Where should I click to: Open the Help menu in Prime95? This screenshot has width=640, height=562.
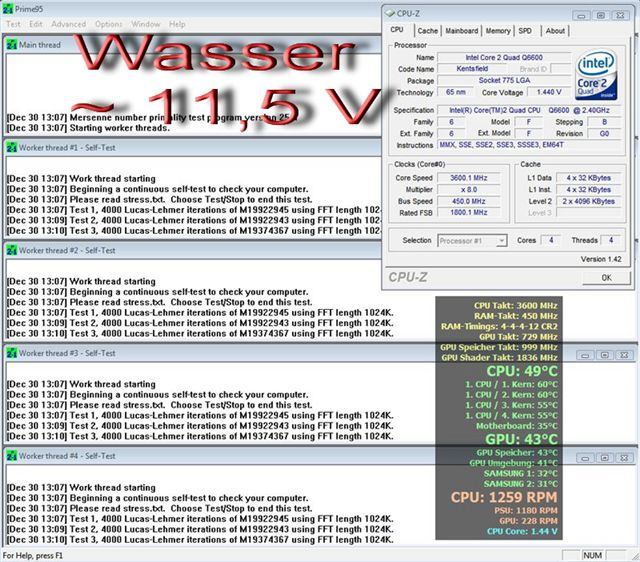177,24
